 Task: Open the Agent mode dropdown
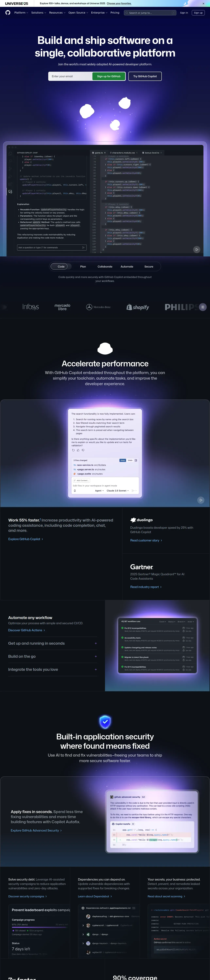pyautogui.click(x=99, y=491)
